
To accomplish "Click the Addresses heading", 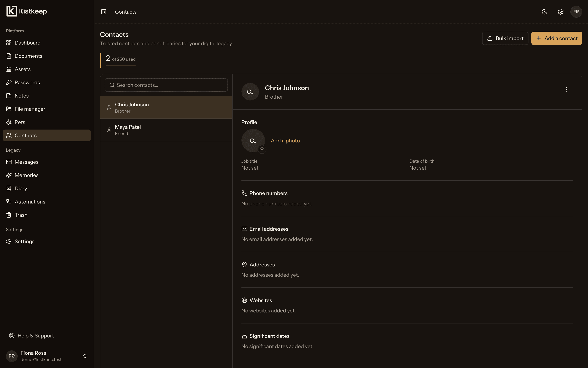I will pyautogui.click(x=262, y=265).
